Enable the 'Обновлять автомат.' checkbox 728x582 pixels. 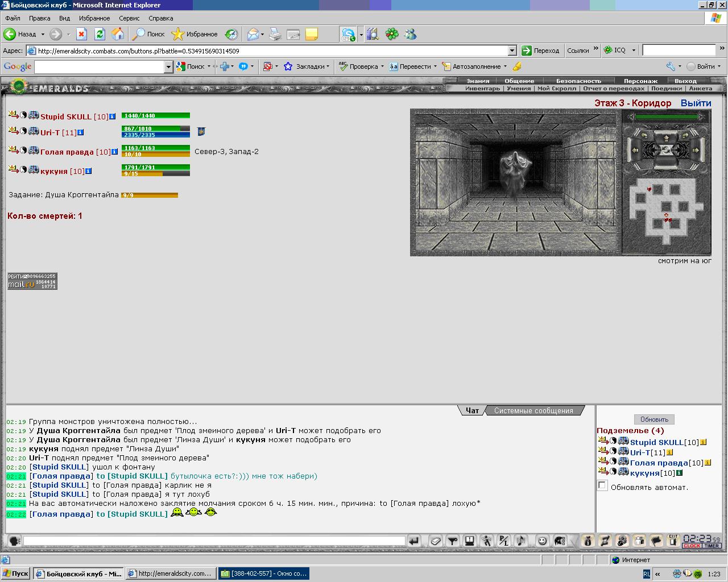[x=602, y=485]
